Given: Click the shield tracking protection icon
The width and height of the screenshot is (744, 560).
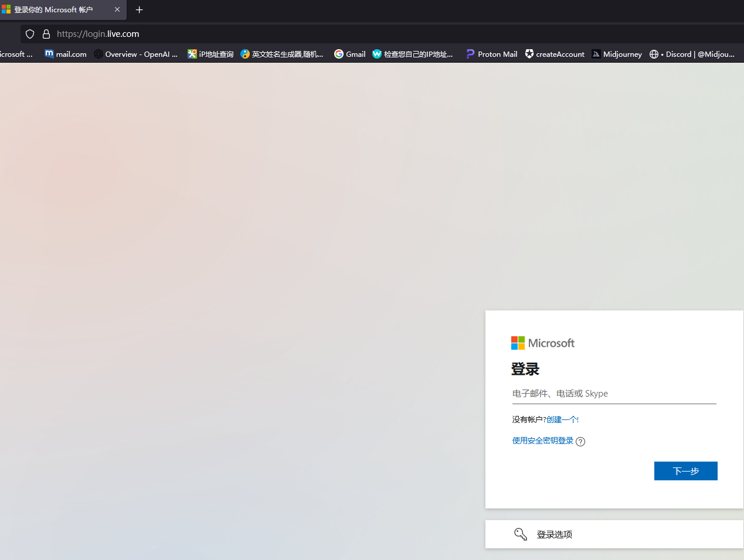Looking at the screenshot, I should 30,34.
